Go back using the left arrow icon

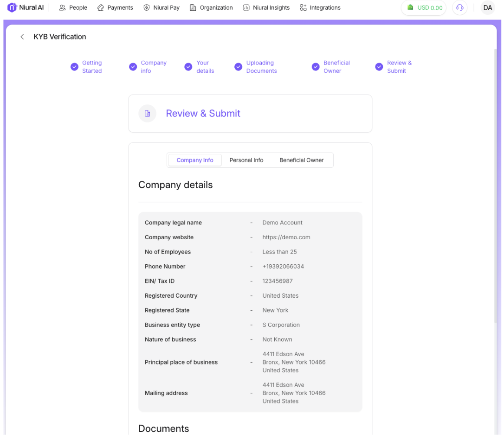(x=22, y=37)
